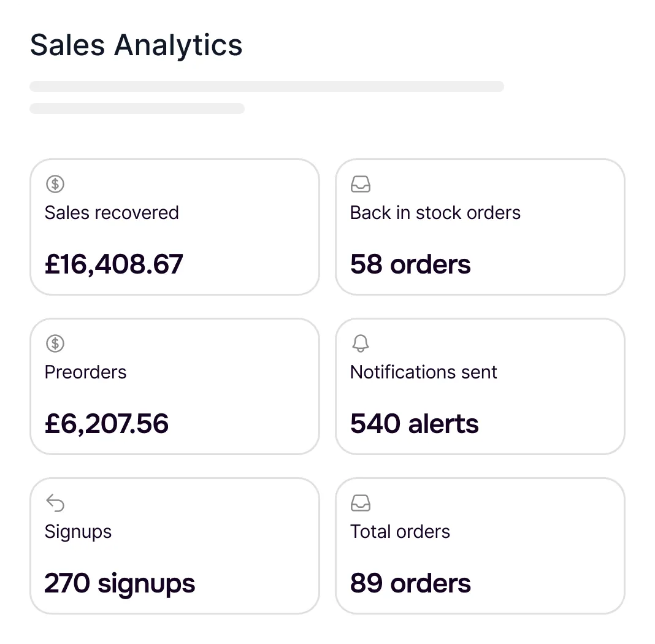Open the Back in stock orders card
This screenshot has height=644, width=655.
point(480,227)
